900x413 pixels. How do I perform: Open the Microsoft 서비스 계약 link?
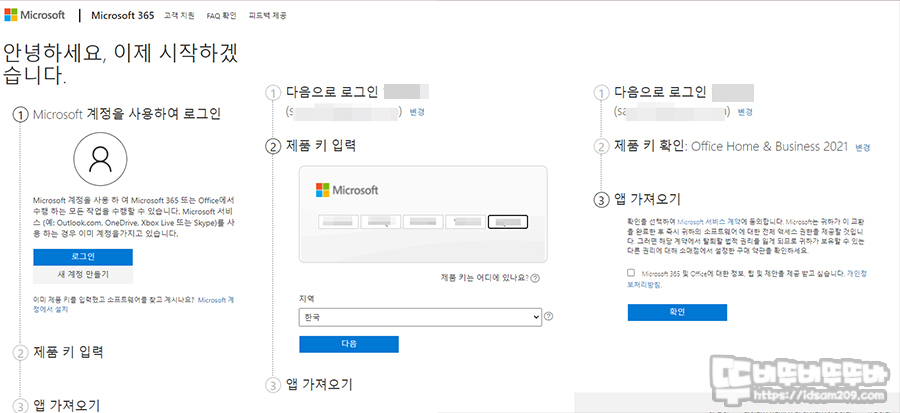pos(710,221)
